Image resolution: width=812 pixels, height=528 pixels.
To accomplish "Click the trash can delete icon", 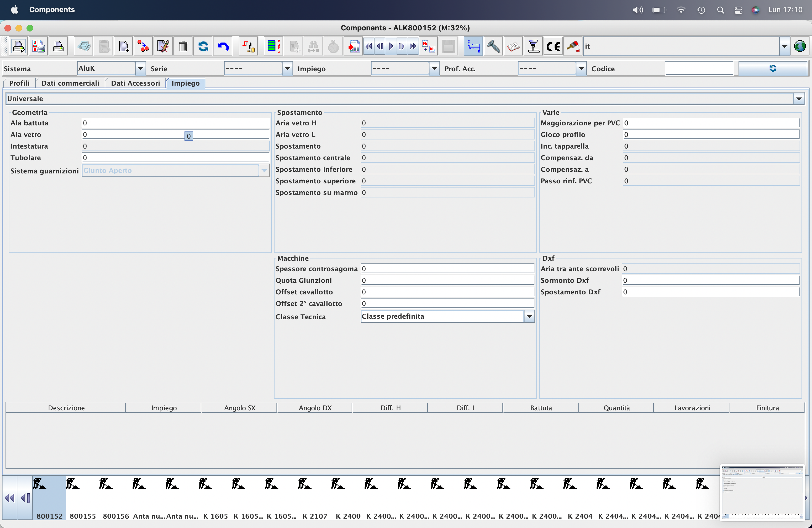I will point(183,46).
